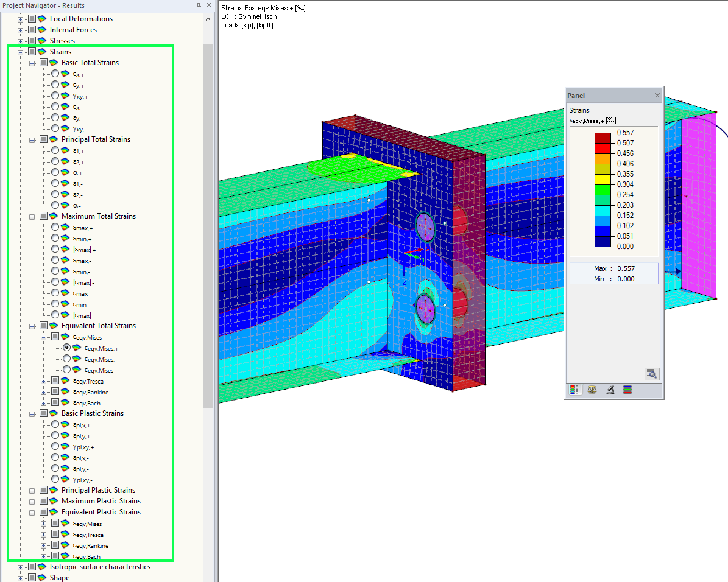This screenshot has height=582, width=728.
Task: Open the Filter panel via microscope icon
Action: 610,390
